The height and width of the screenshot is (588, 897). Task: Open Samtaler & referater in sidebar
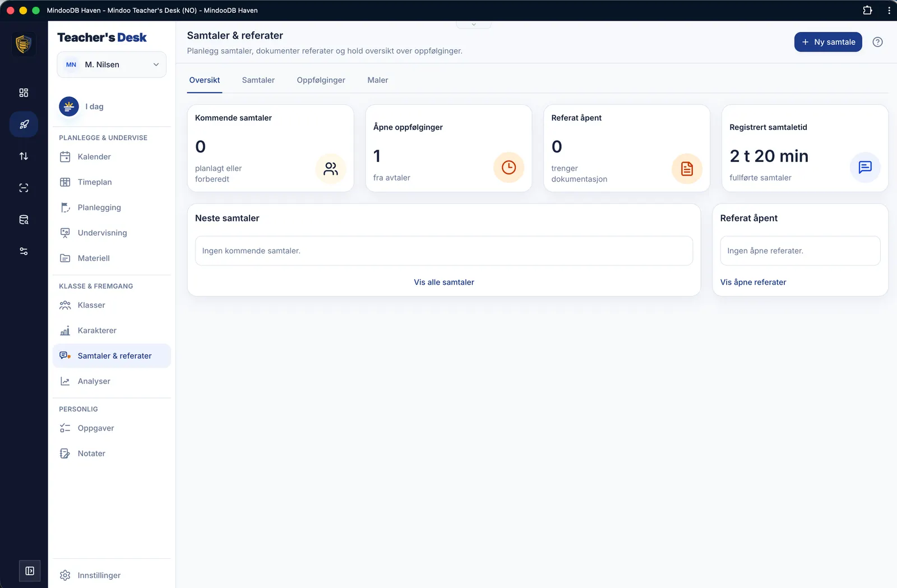point(112,356)
